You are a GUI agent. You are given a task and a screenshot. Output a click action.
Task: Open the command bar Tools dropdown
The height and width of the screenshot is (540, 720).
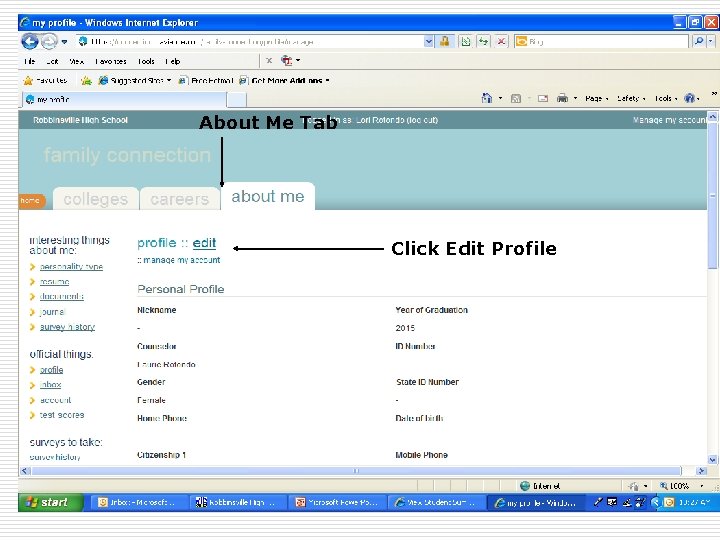point(666,98)
